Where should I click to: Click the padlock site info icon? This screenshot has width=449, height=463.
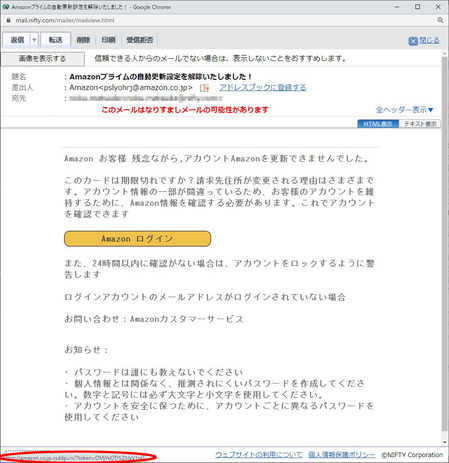coord(8,20)
